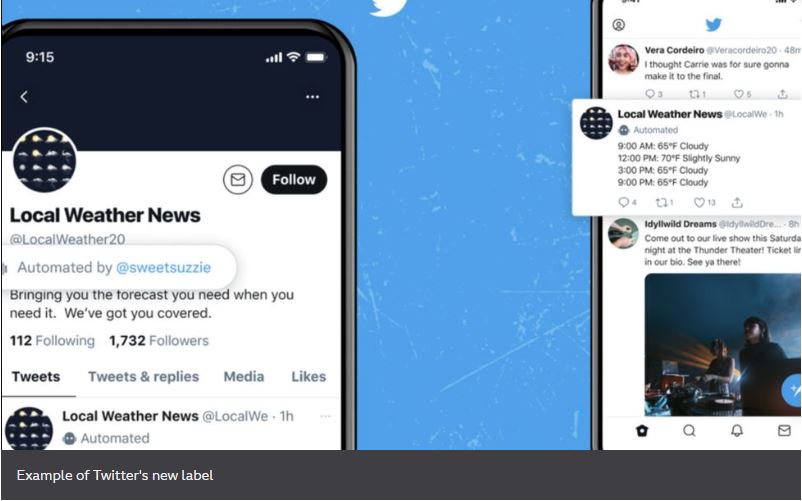Share the Local Weather News tweet

pyautogui.click(x=737, y=202)
